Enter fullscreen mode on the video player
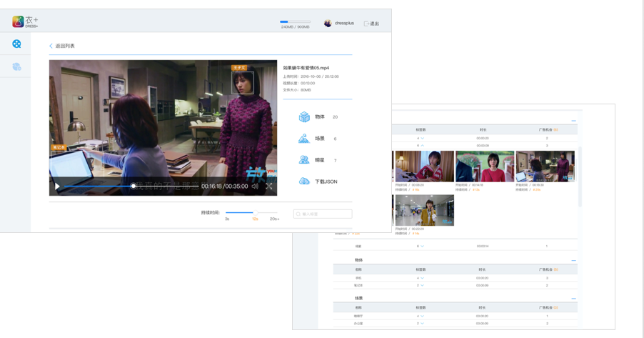 tap(269, 187)
